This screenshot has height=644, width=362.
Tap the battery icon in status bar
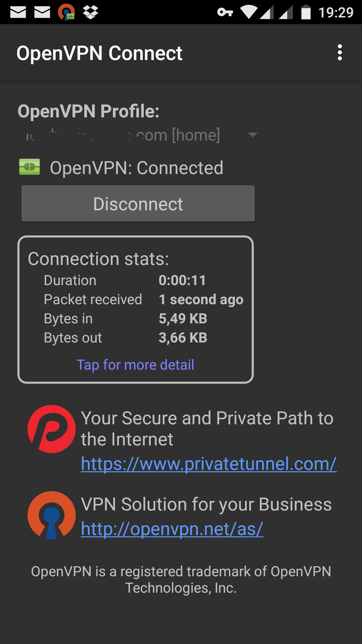click(306, 12)
